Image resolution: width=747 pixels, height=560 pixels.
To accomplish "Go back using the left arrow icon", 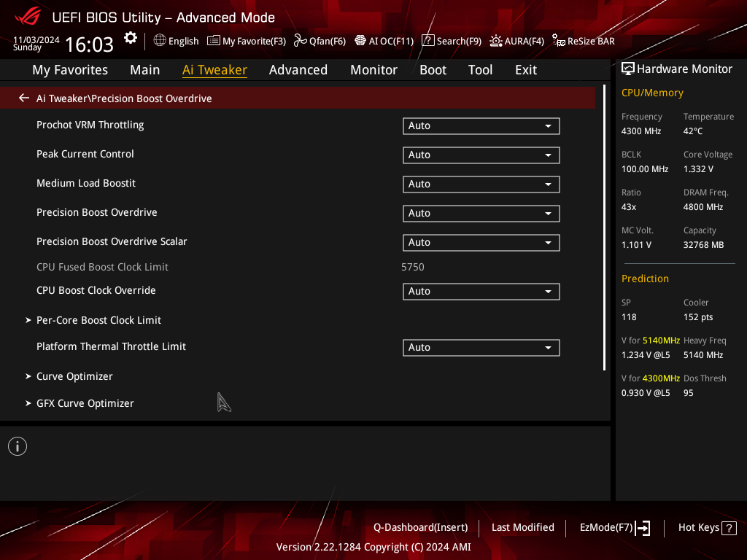I will click(24, 98).
